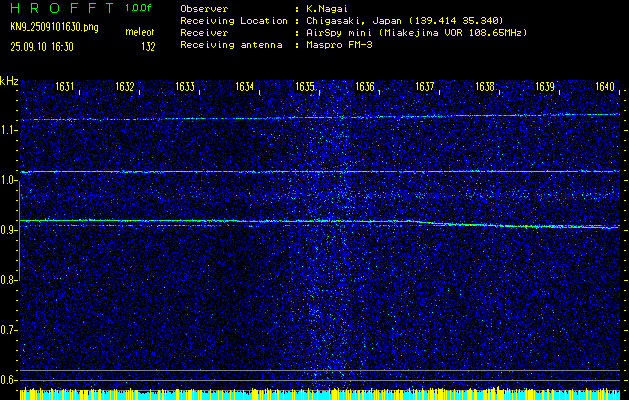629x400 pixels.
Task: Click the 1638 time marker
Action: pyautogui.click(x=485, y=86)
